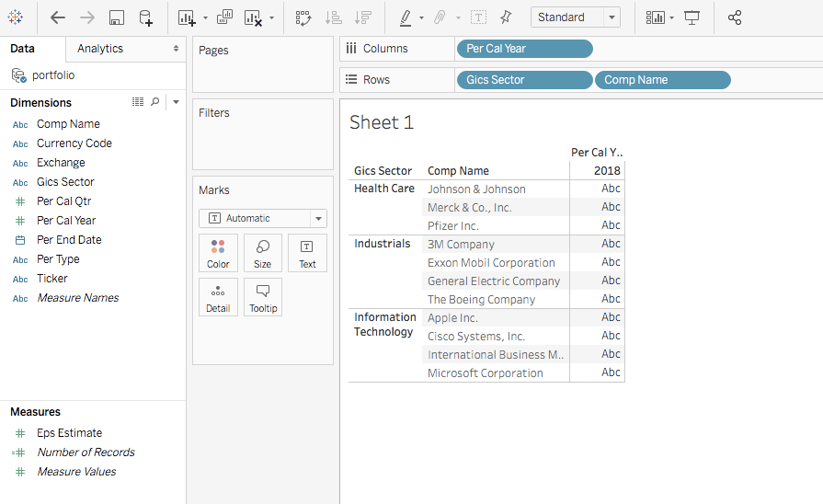Search fields using magnifier in Dimensions
The image size is (823, 504).
click(x=154, y=102)
